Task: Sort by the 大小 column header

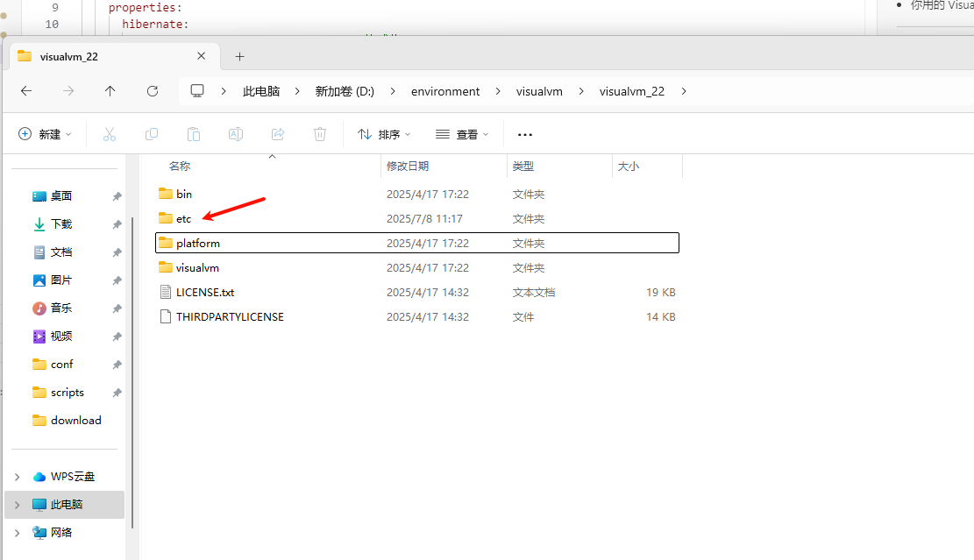Action: (628, 167)
